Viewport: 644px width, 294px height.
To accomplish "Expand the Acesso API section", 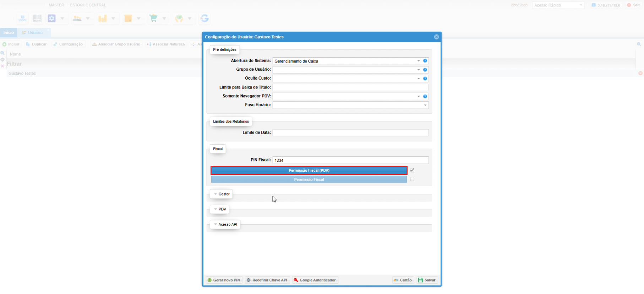I will pyautogui.click(x=225, y=225).
